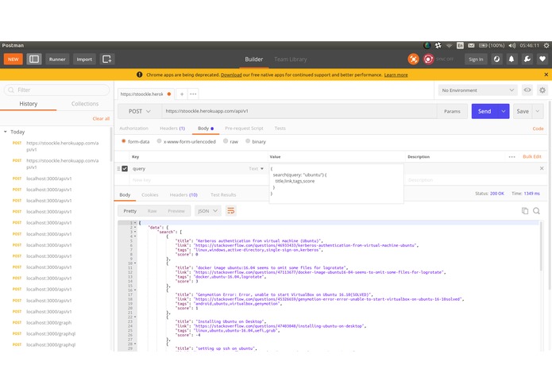This screenshot has width=552, height=392.
Task: Click the orange interceptor satellite icon
Action: click(x=413, y=59)
